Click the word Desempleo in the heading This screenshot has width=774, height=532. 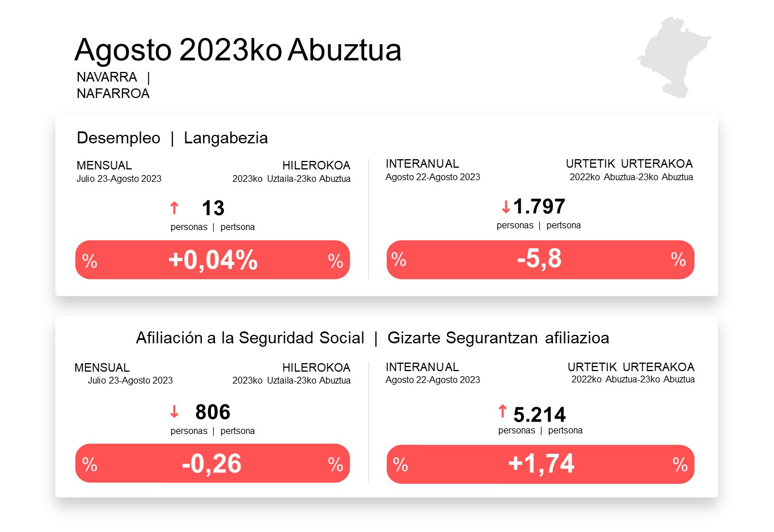click(119, 138)
